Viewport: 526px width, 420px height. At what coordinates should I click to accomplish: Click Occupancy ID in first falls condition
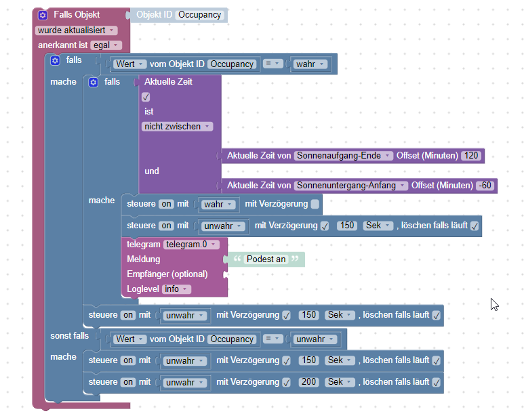click(x=232, y=64)
